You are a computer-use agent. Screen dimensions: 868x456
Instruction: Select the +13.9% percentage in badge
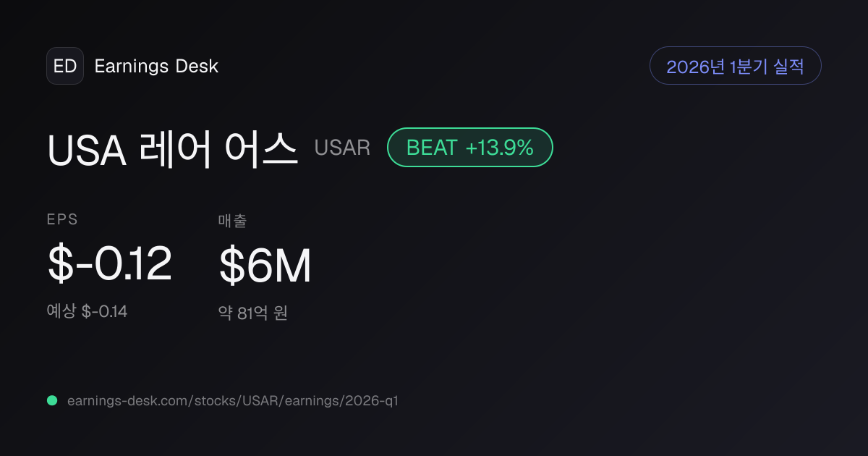click(x=499, y=148)
